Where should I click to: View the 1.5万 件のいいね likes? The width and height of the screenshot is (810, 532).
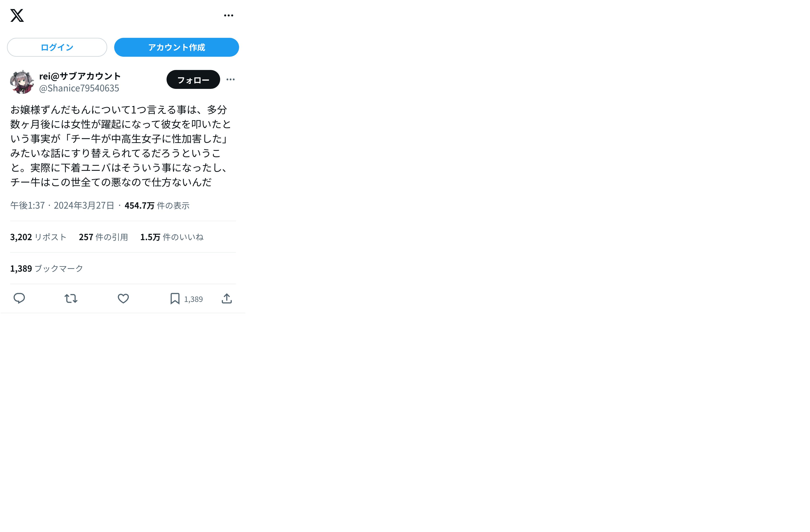172,237
